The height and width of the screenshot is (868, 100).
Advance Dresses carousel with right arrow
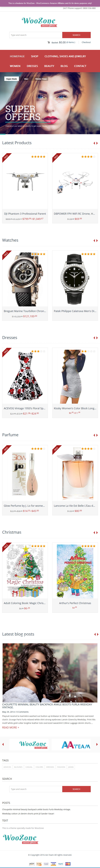[97, 338]
